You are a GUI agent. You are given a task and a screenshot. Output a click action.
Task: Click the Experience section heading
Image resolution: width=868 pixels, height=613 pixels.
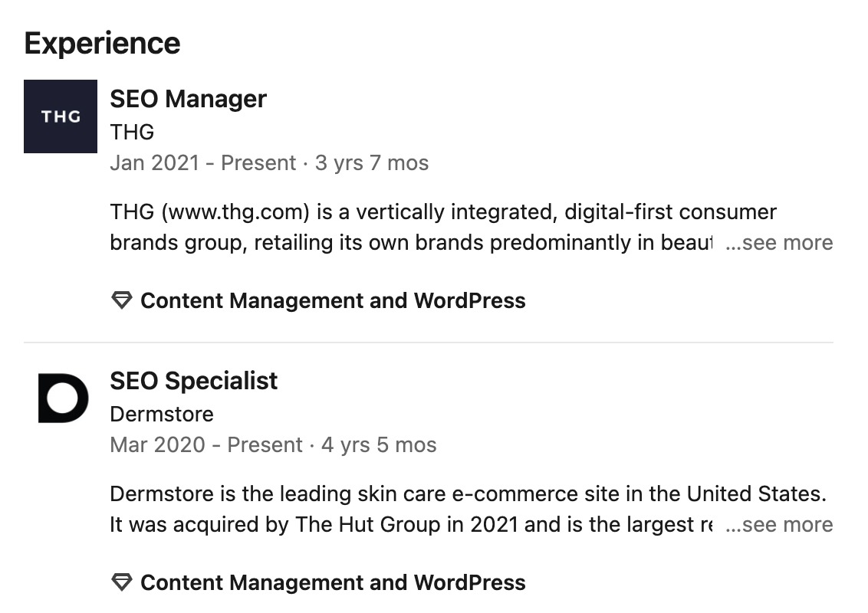pos(102,43)
